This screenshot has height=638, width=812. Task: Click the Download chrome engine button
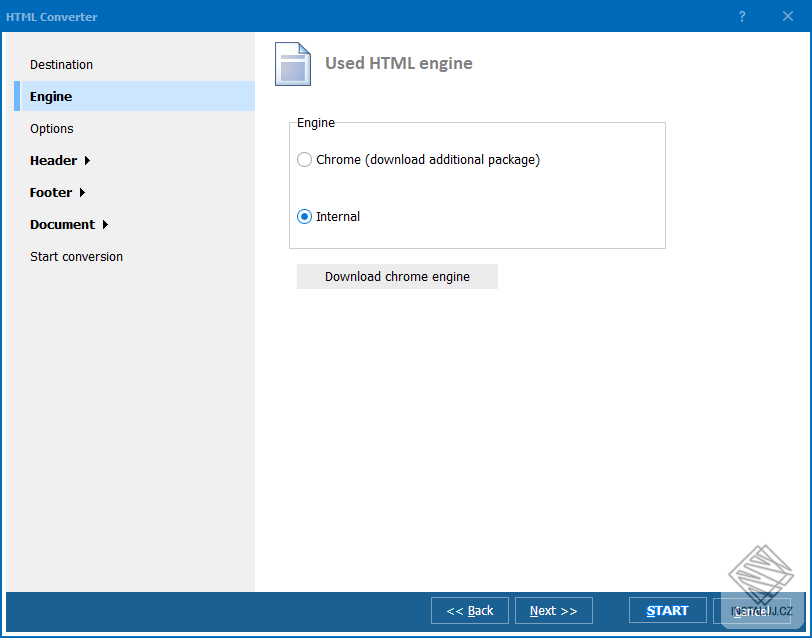pyautogui.click(x=397, y=276)
